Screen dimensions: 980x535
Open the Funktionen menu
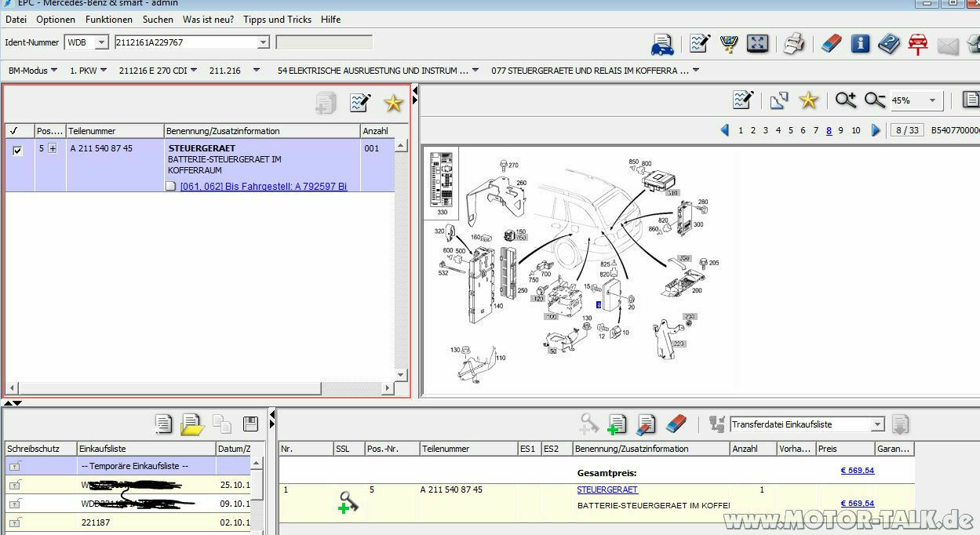coord(109,19)
